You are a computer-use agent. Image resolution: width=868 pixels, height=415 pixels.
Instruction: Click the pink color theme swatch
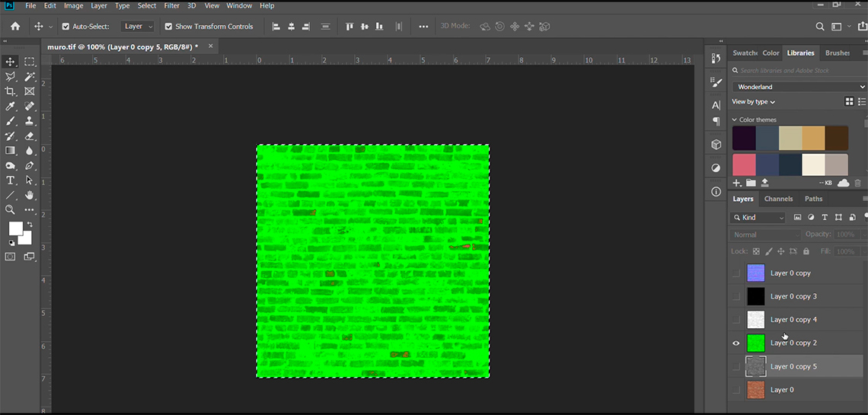744,164
